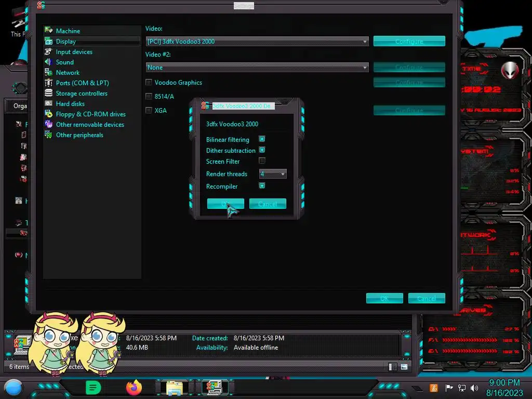Enable the Screen Filter checkbox

[x=262, y=161]
